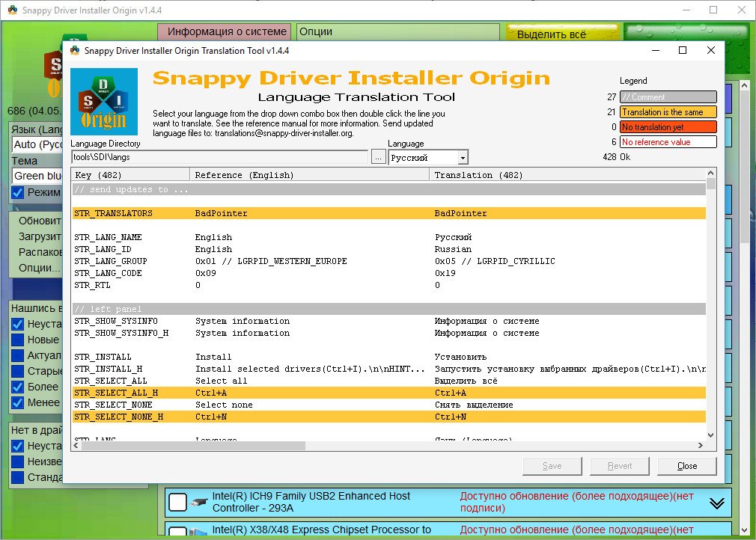Screen dimensions: 756x540
Task: Click the horizontal scrollbar right arrow in the list
Action: tap(701, 446)
